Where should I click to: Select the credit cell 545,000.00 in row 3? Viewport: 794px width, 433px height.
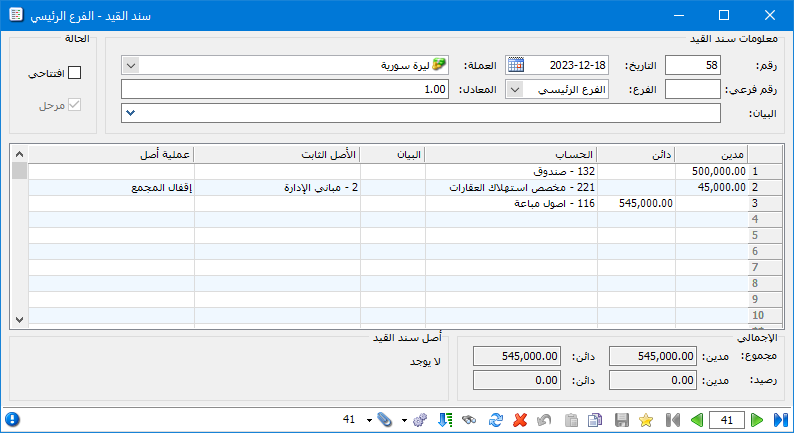(637, 204)
